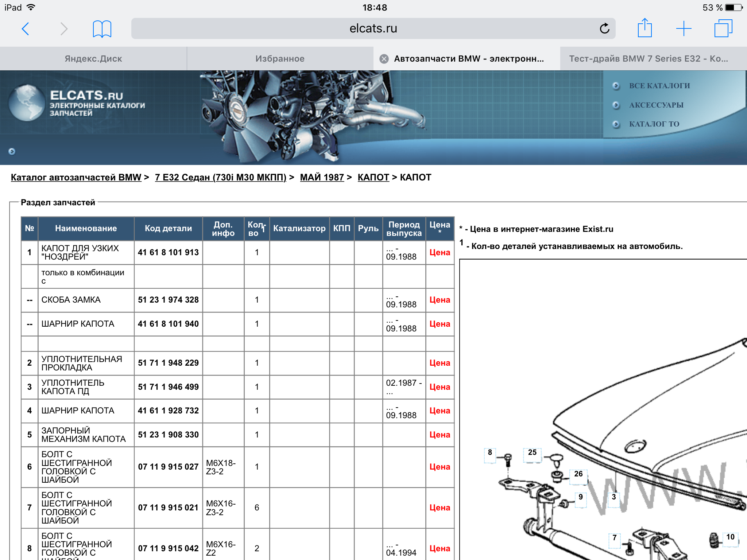This screenshot has width=747, height=560.
Task: Click part code 51 23 1 908 330
Action: [x=168, y=435]
